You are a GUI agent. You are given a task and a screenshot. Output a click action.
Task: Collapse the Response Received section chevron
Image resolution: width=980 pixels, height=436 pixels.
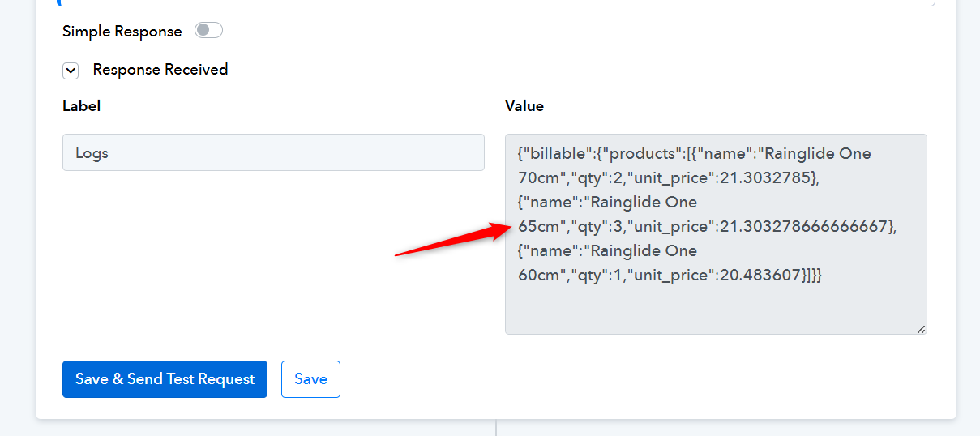(x=71, y=71)
